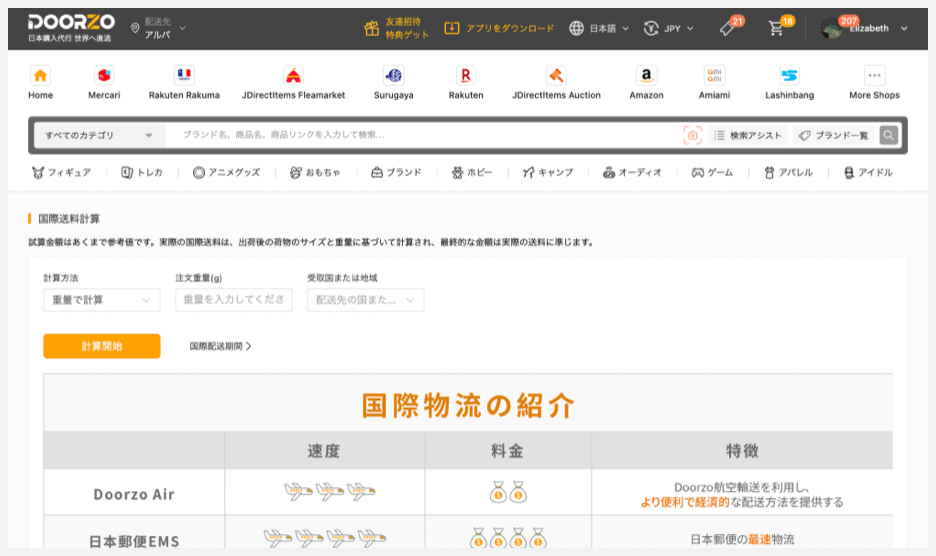Click the 注文重量 weight input field
Screen dimensions: 936x556
point(233,300)
